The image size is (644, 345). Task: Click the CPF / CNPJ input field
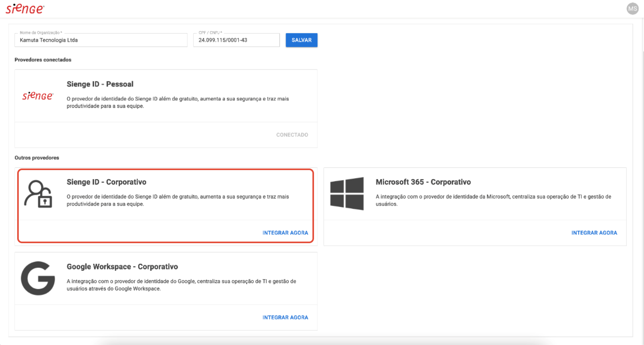pos(237,40)
